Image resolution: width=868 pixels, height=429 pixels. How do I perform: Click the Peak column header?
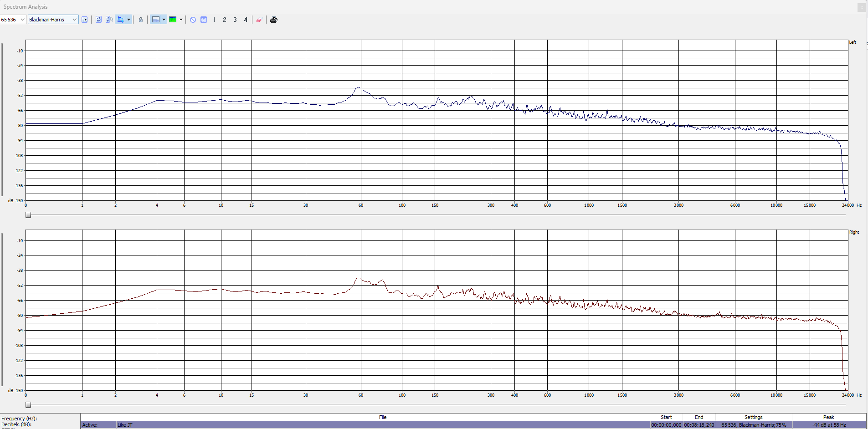coord(828,417)
